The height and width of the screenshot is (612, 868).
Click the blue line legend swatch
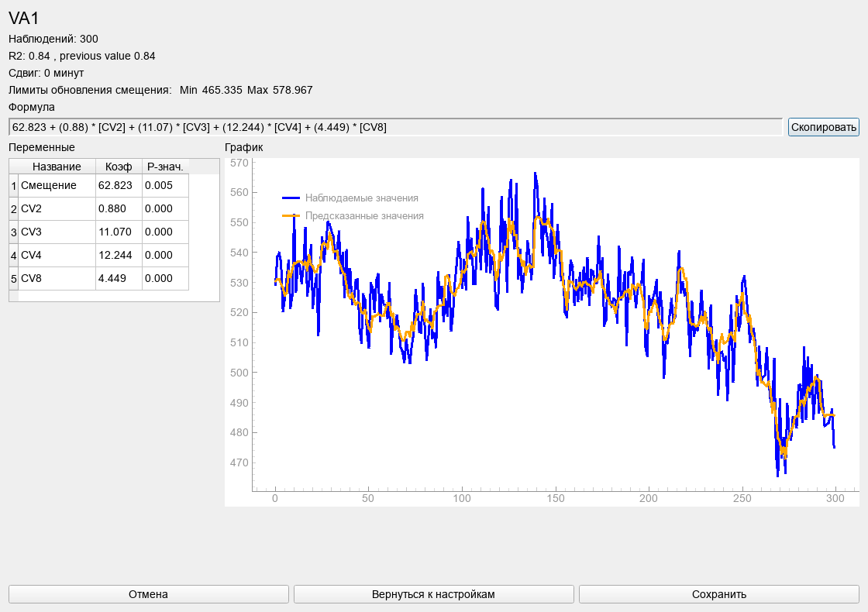[291, 198]
